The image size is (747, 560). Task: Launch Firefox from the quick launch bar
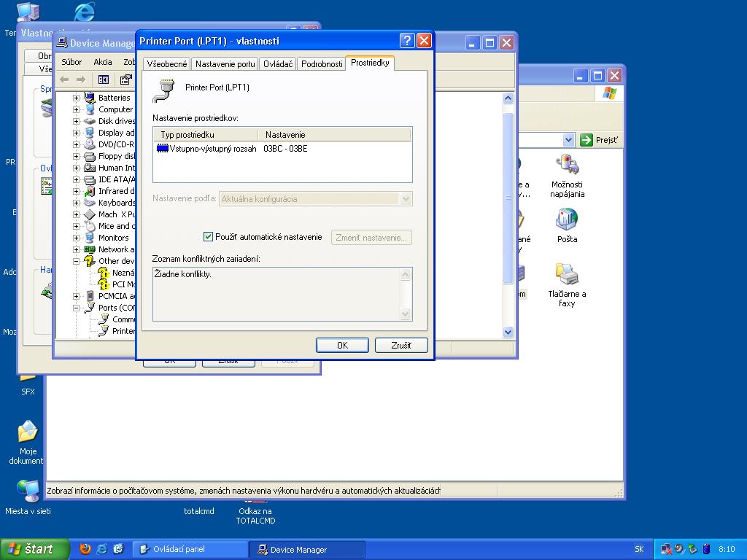pos(85,549)
